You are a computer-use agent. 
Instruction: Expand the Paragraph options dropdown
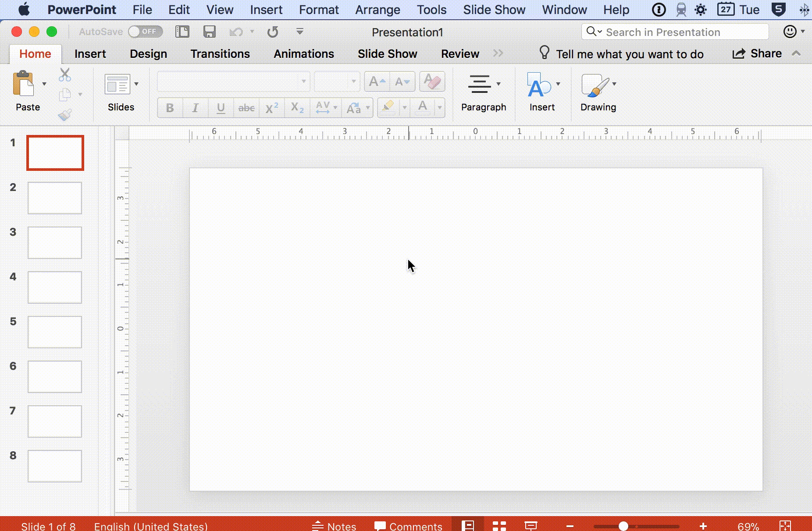click(498, 83)
